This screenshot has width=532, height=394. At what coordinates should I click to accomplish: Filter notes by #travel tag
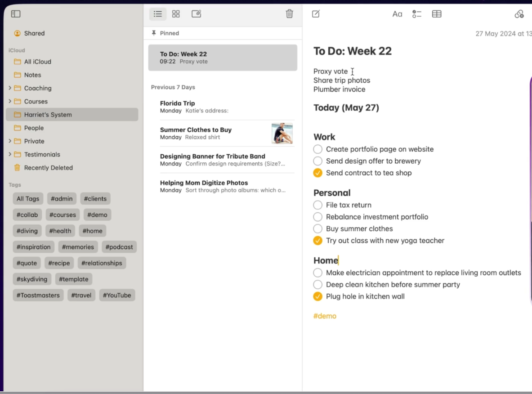[x=81, y=295]
